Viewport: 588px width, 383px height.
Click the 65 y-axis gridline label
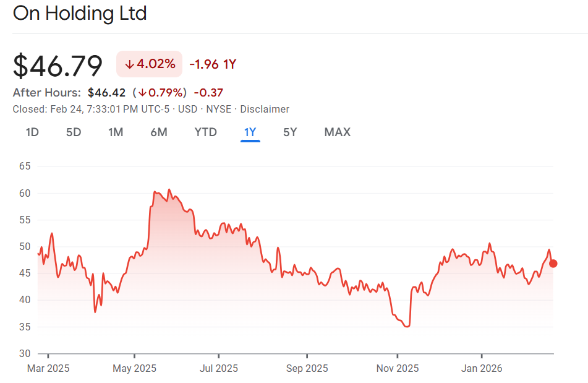[25, 166]
